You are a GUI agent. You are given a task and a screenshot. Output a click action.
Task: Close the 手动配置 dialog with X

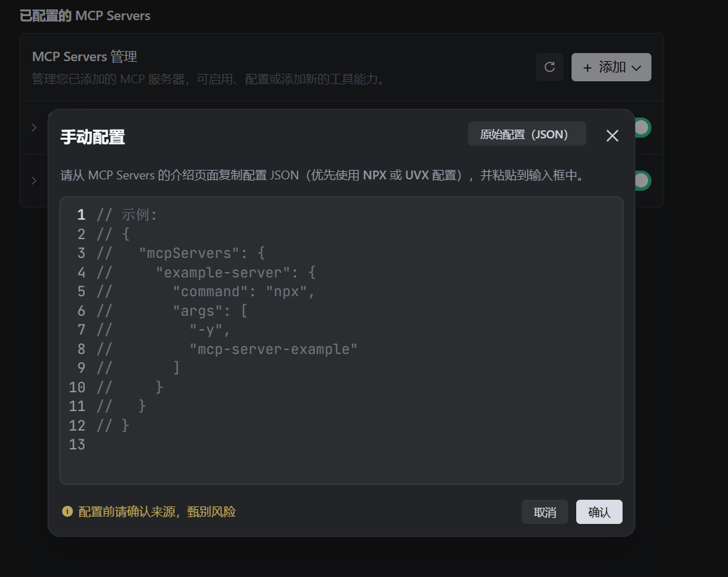coord(612,136)
